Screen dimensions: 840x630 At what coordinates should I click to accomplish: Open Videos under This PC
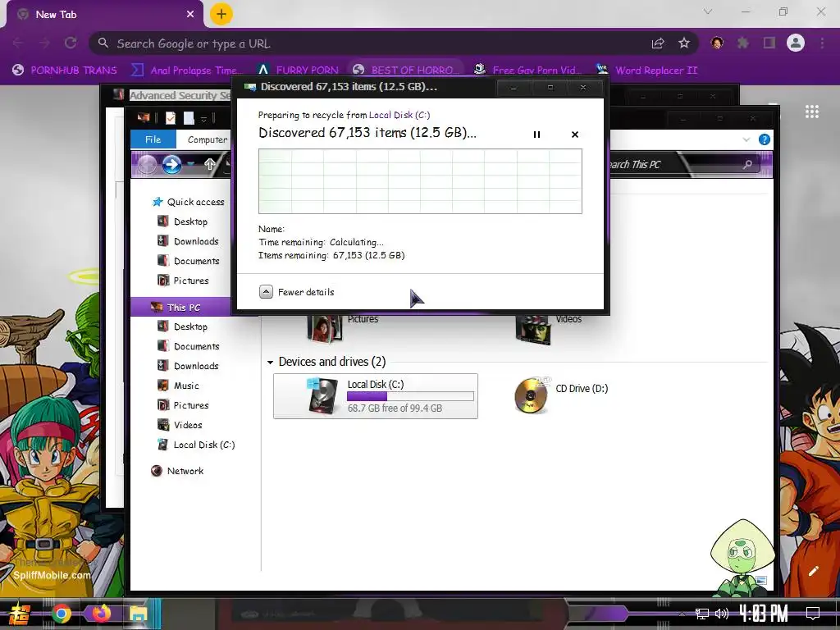[180, 425]
